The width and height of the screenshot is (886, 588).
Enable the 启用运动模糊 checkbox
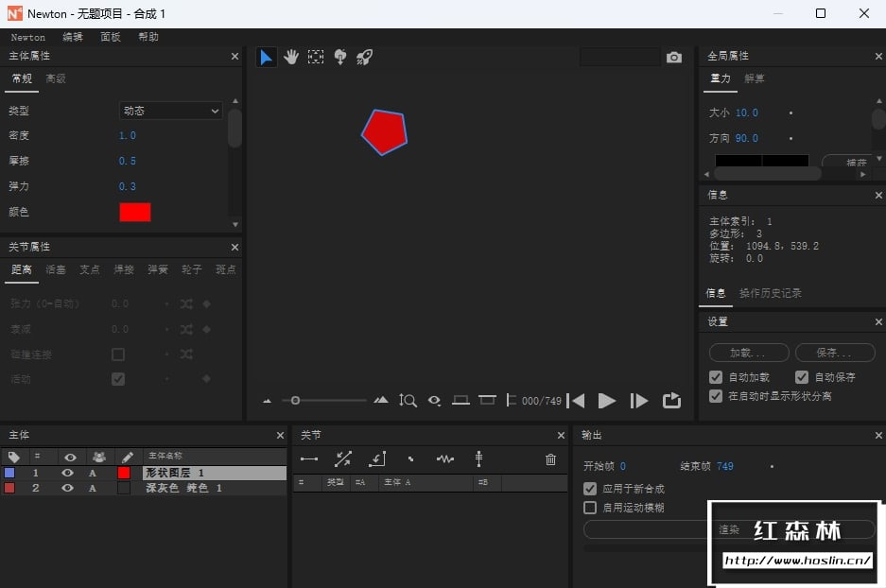590,508
